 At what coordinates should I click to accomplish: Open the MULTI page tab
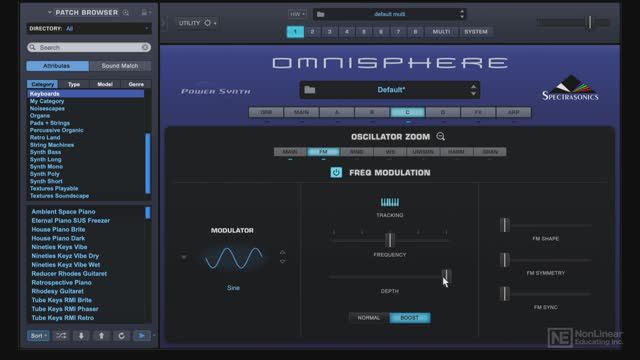pyautogui.click(x=441, y=31)
